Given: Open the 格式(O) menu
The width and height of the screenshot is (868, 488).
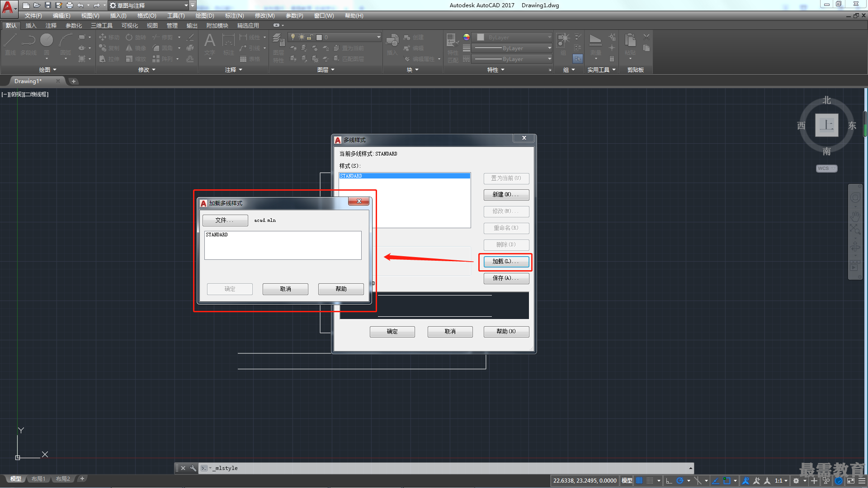Looking at the screenshot, I should [147, 16].
